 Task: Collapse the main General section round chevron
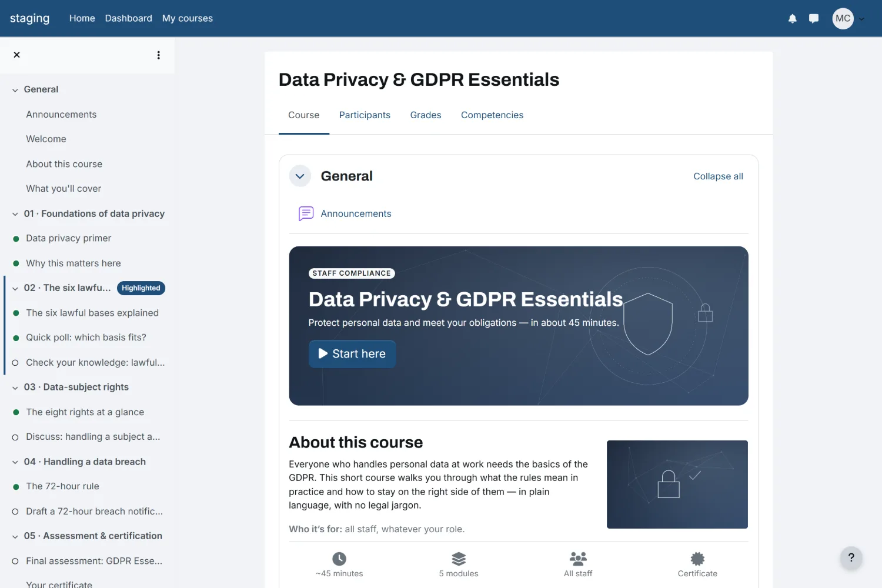pos(300,176)
